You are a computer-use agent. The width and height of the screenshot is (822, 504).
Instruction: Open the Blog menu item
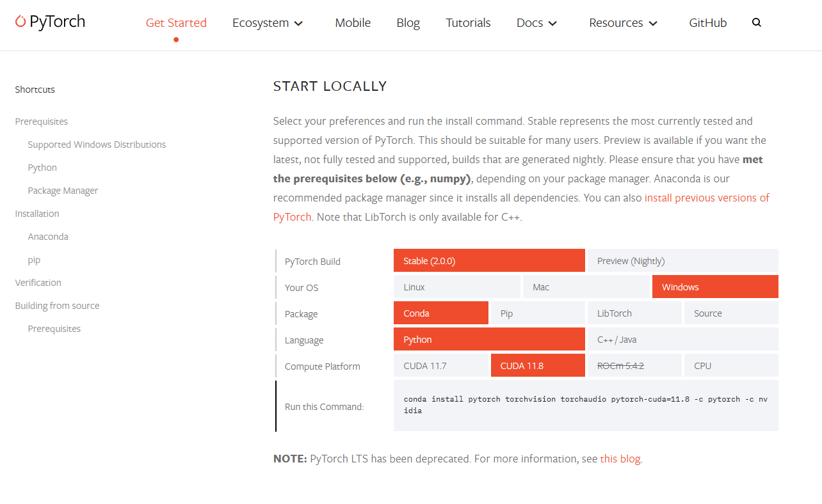(408, 23)
